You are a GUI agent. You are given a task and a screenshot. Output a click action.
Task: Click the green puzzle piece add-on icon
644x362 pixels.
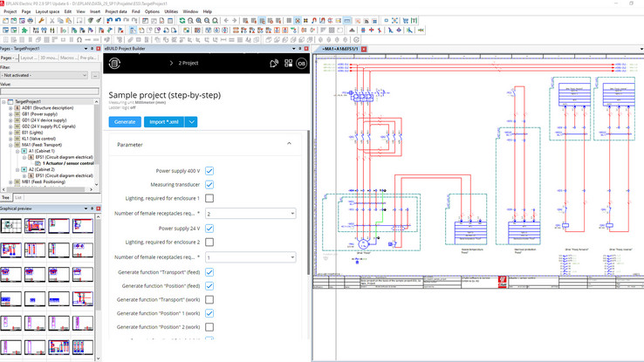coord(24,30)
